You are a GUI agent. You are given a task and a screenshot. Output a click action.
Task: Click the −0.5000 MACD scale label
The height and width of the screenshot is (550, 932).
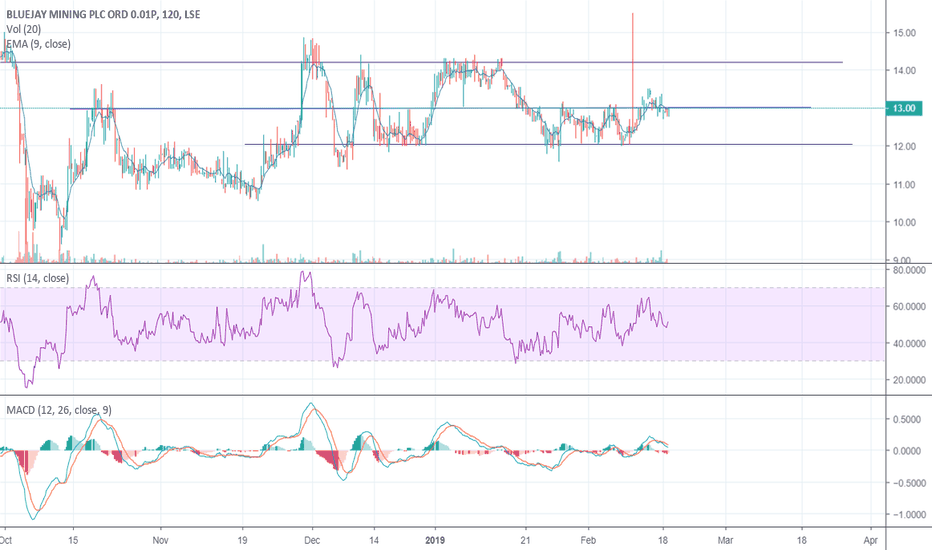pos(907,483)
